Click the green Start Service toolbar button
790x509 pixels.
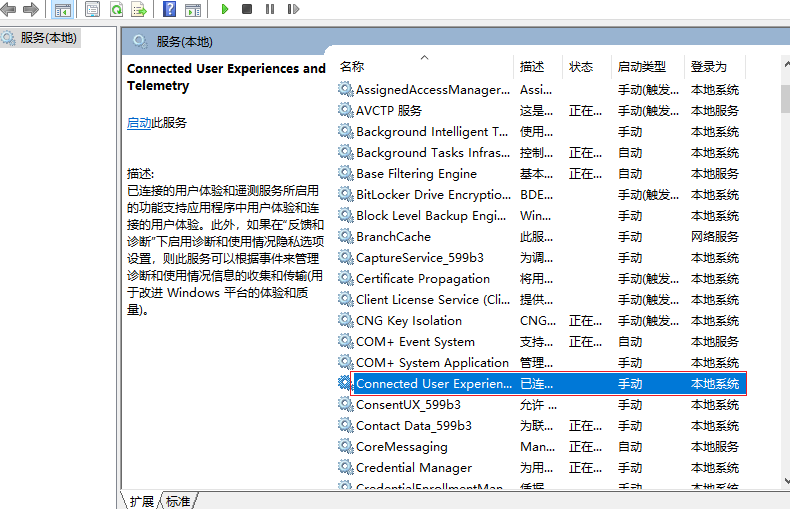pos(225,9)
